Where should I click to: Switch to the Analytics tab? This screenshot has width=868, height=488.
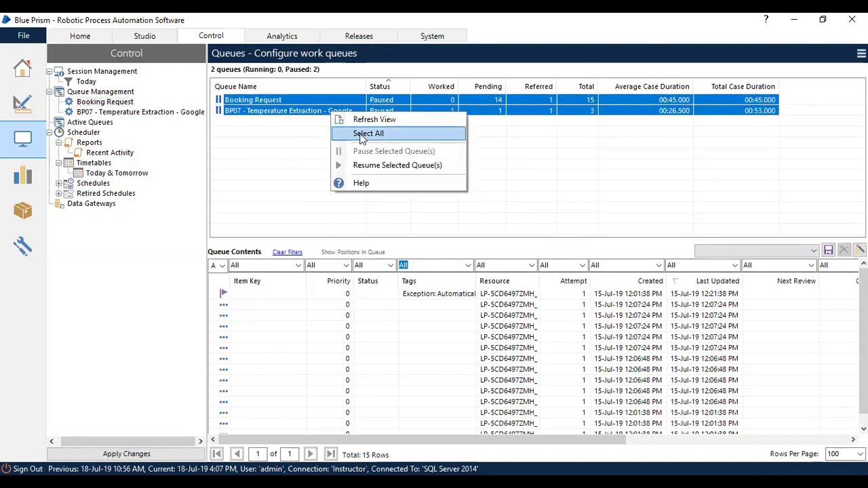click(x=282, y=36)
